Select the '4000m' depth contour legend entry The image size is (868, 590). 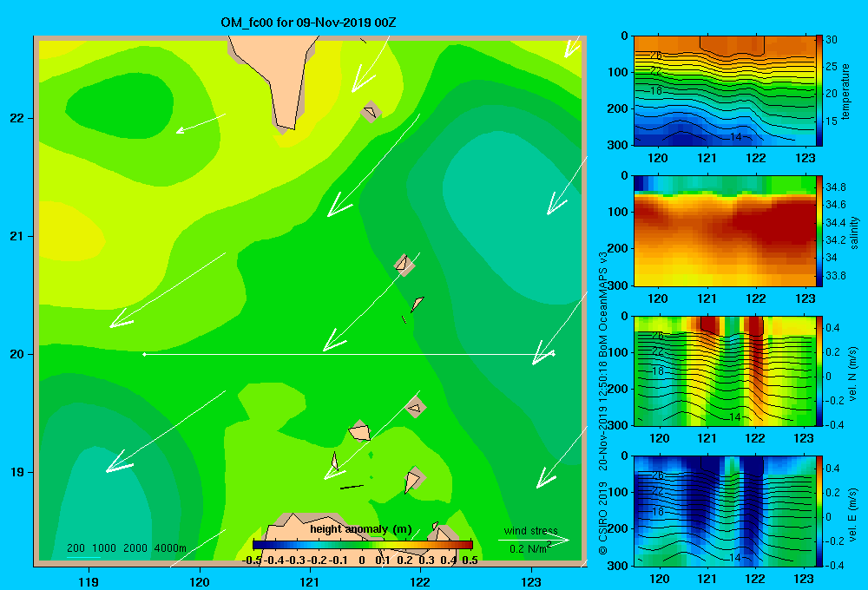pos(170,548)
